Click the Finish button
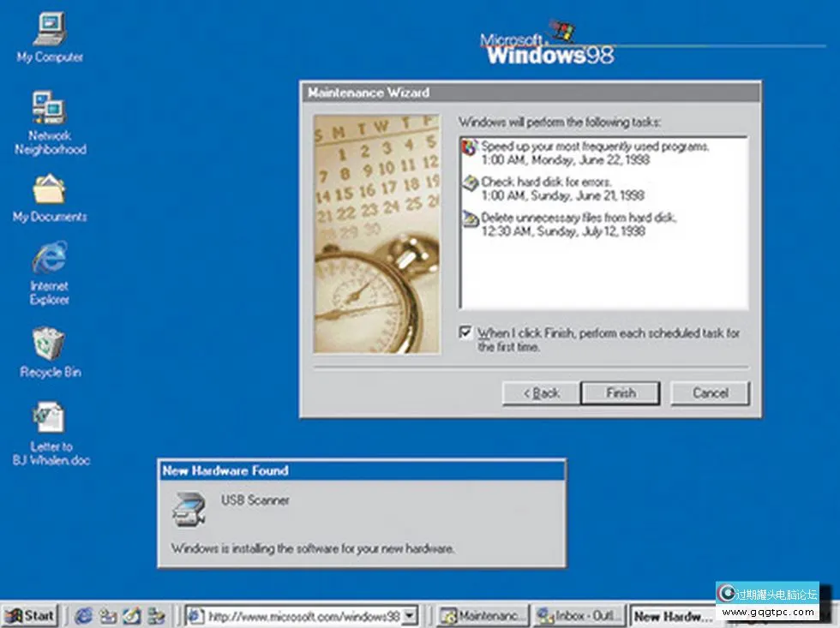The image size is (840, 628). (620, 393)
